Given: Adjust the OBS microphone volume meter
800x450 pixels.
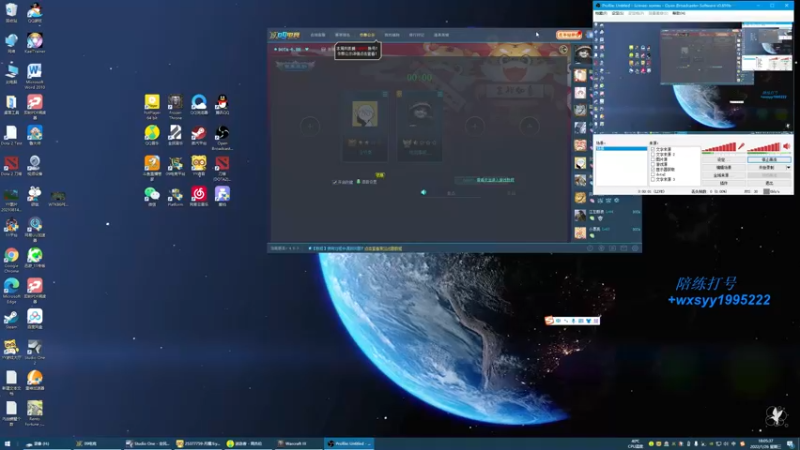Looking at the screenshot, I should (x=719, y=147).
